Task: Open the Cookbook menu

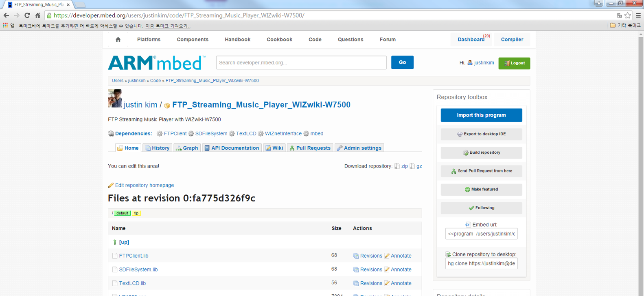Action: click(279, 40)
